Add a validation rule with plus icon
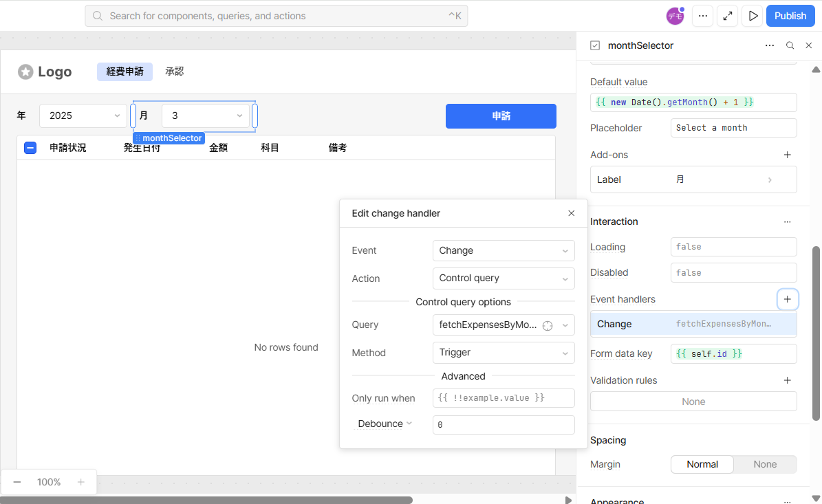Screen dimensions: 822x504 point(787,380)
